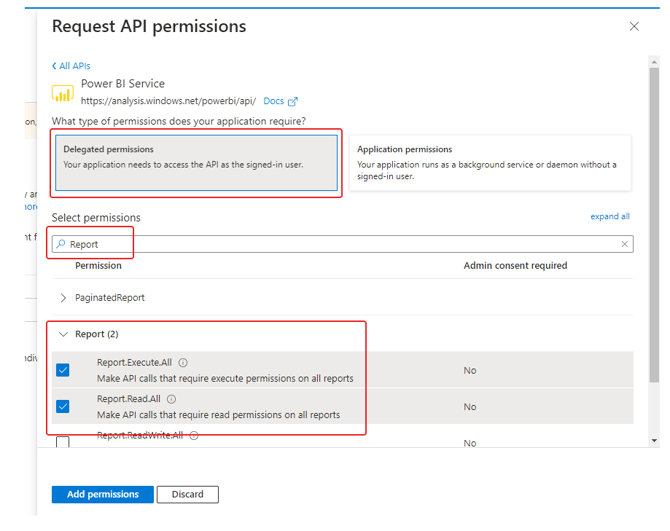670x531 pixels.
Task: Click info icon next to Report.Execute.All
Action: point(183,363)
